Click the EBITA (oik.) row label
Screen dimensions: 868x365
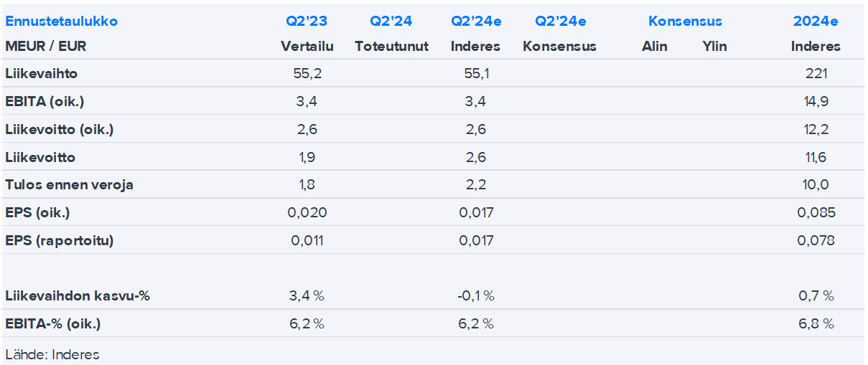coord(45,101)
